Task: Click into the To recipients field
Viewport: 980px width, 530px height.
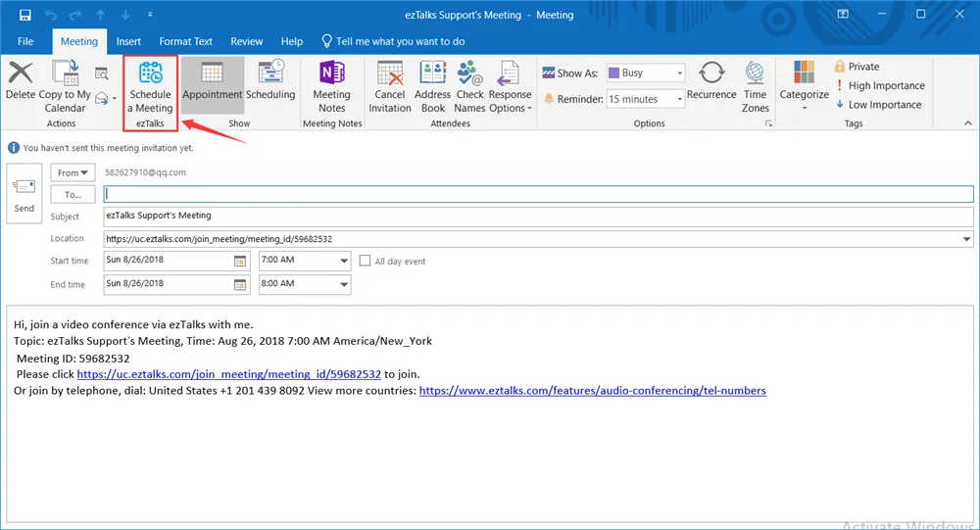Action: click(538, 194)
